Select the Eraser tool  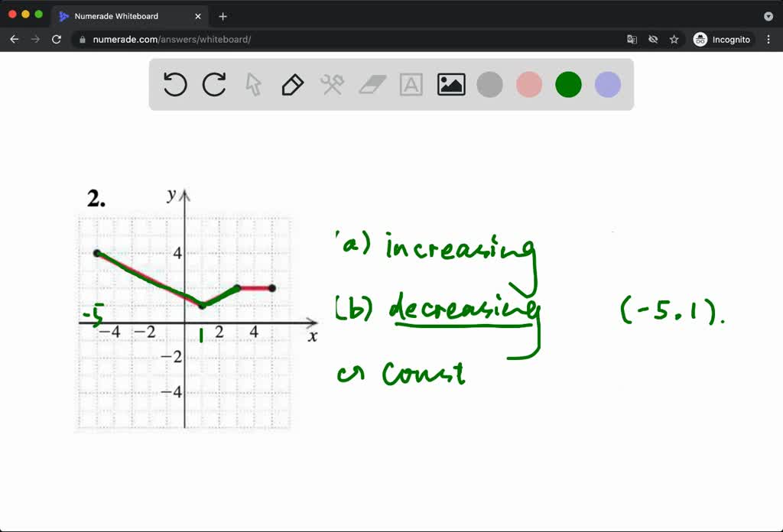[x=372, y=85]
